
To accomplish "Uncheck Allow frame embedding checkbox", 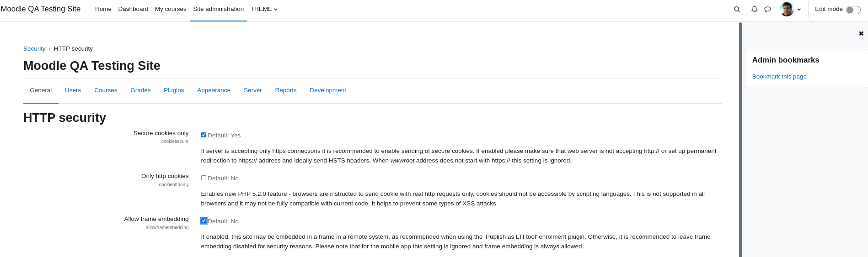I will click(204, 220).
